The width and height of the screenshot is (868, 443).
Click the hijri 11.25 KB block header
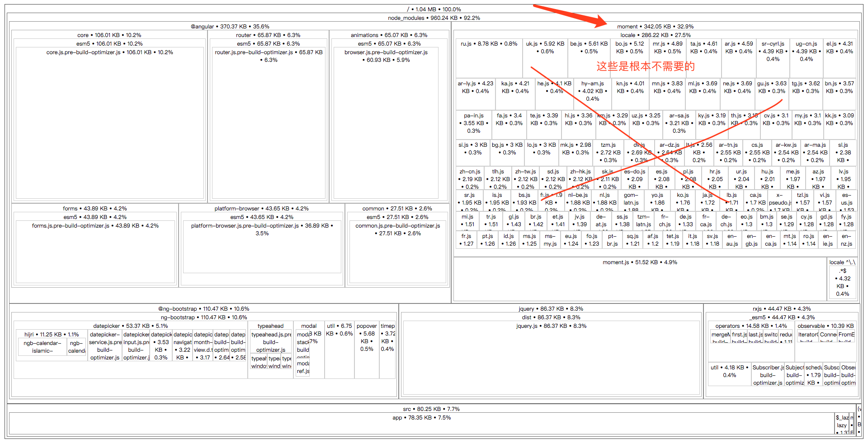click(x=51, y=335)
